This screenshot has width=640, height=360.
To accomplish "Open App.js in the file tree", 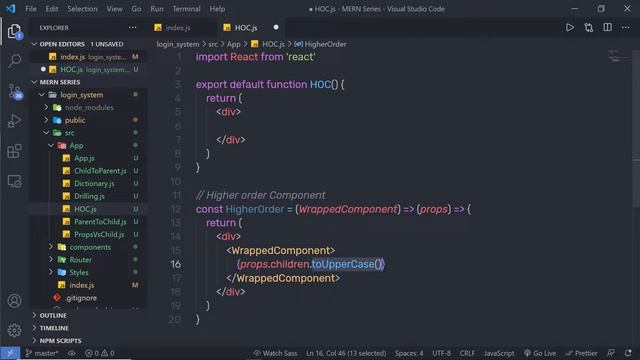I will click(x=84, y=158).
